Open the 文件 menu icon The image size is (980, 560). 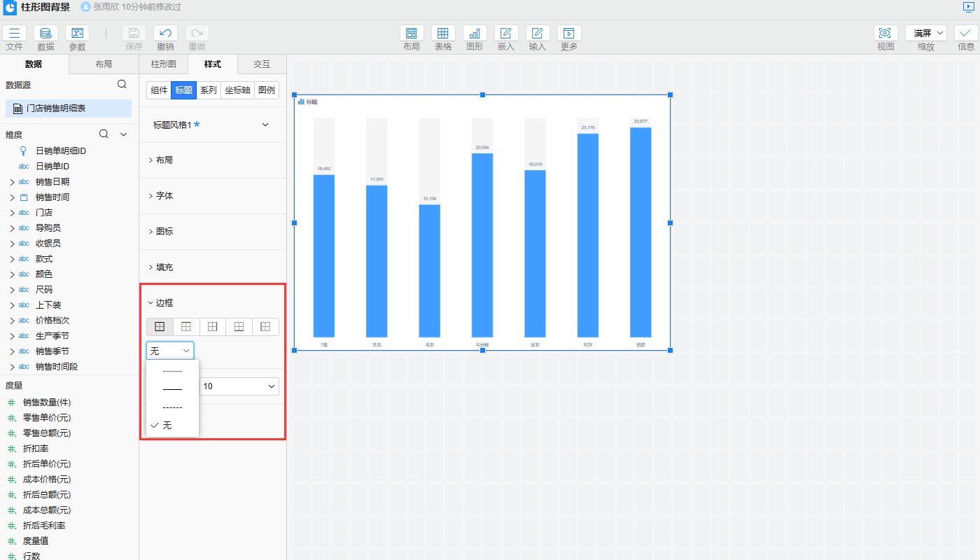tap(15, 33)
